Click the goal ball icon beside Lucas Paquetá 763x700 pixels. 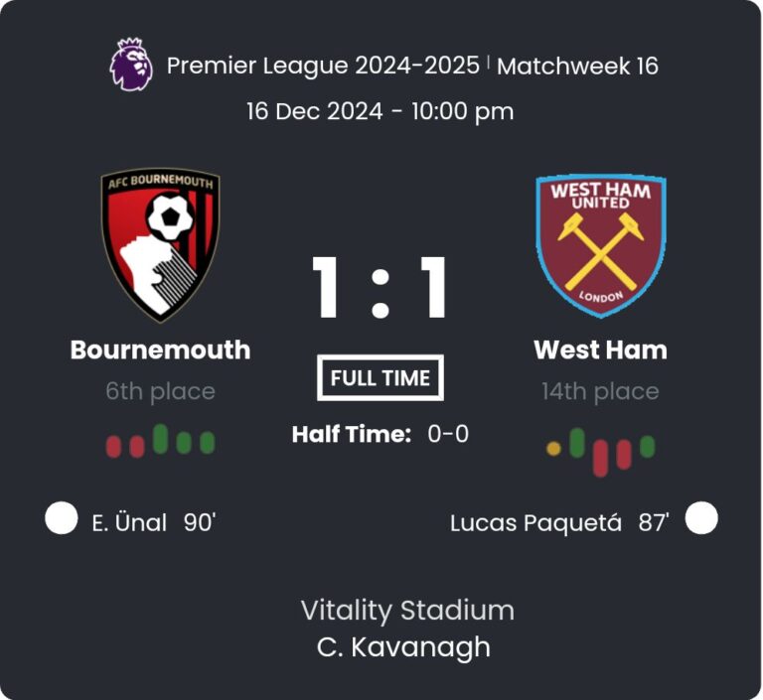tap(701, 518)
